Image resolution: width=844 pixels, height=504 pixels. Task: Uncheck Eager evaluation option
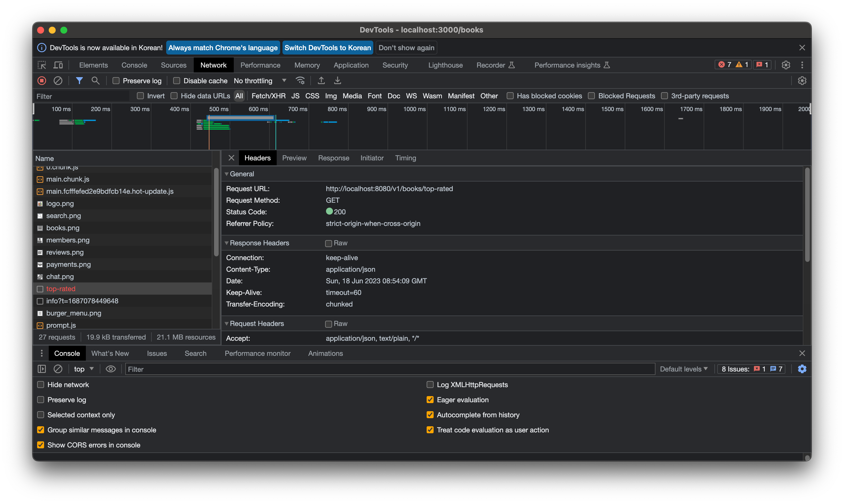click(x=430, y=400)
